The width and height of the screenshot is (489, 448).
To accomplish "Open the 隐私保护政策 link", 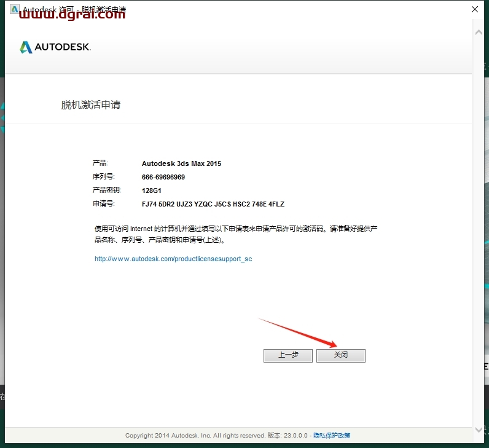I will pyautogui.click(x=332, y=435).
